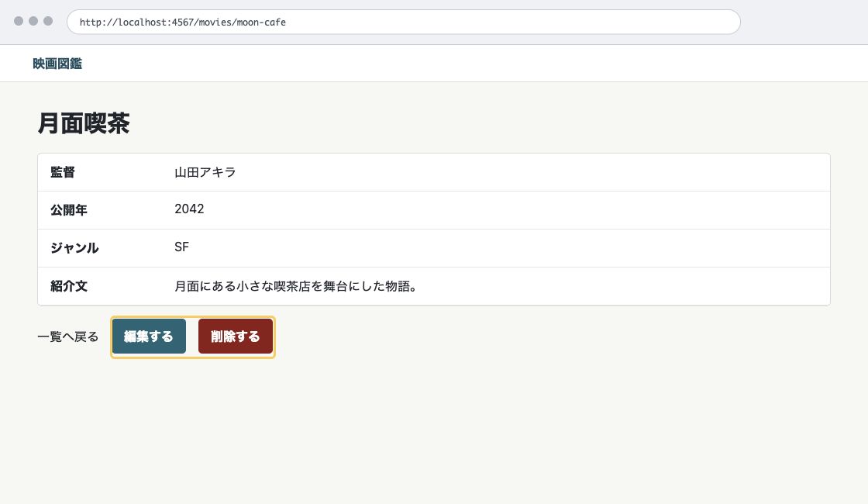
Task: Click the first gray window control dot
Action: pos(19,21)
